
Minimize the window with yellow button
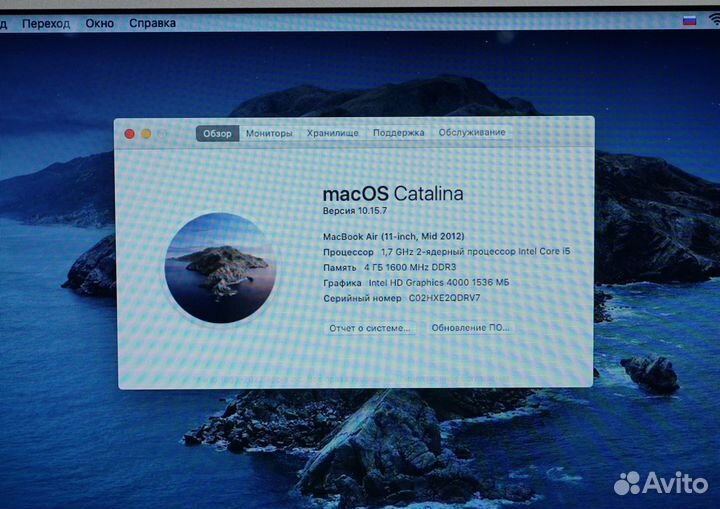146,134
